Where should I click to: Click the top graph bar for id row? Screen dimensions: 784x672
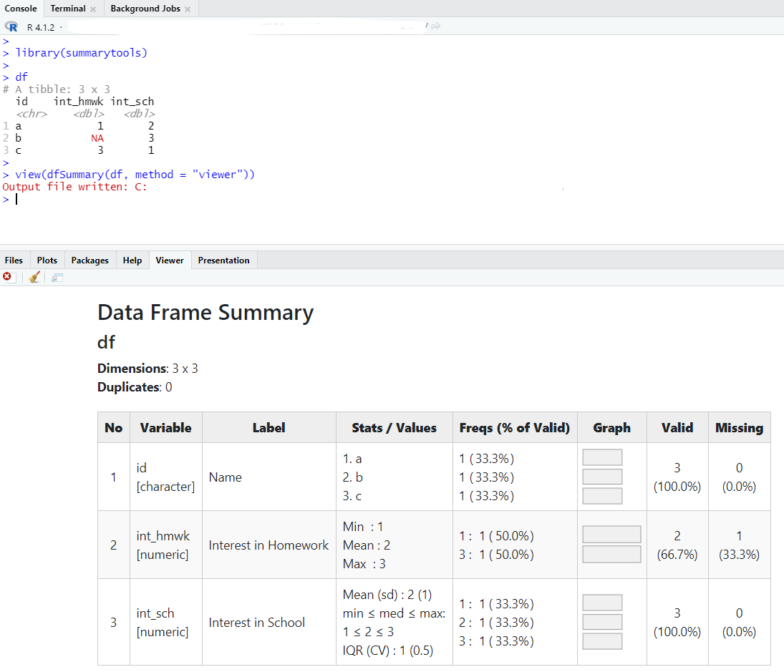point(603,457)
